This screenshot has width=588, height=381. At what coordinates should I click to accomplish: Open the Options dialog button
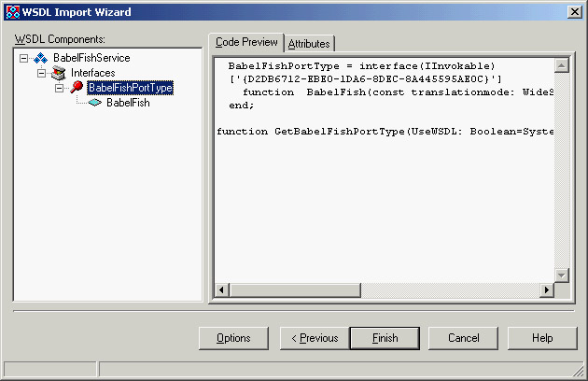click(233, 338)
